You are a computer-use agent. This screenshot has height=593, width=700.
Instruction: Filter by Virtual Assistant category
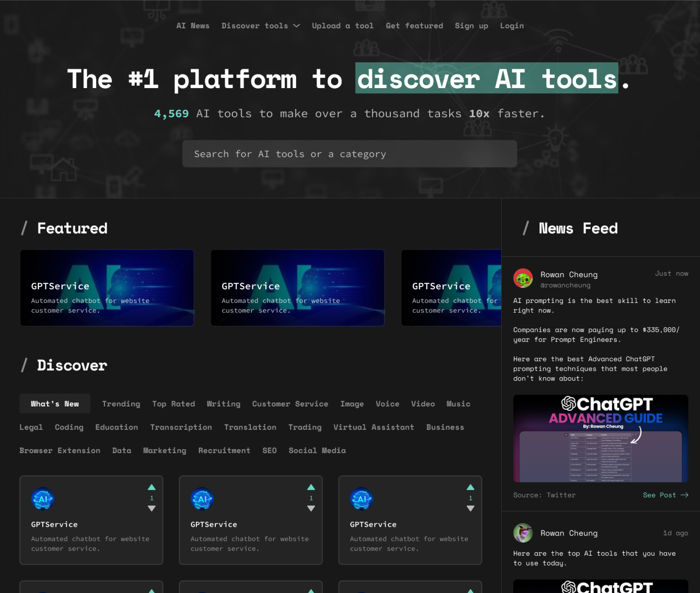click(374, 427)
